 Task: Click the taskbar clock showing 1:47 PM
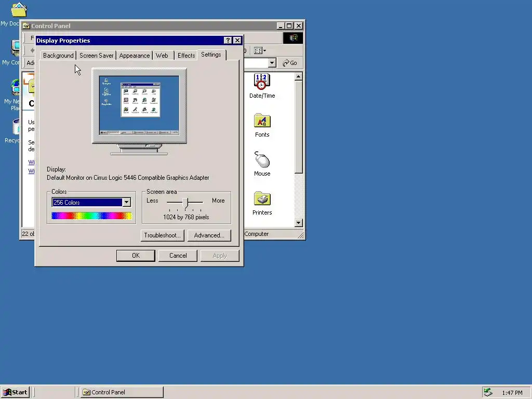click(512, 393)
